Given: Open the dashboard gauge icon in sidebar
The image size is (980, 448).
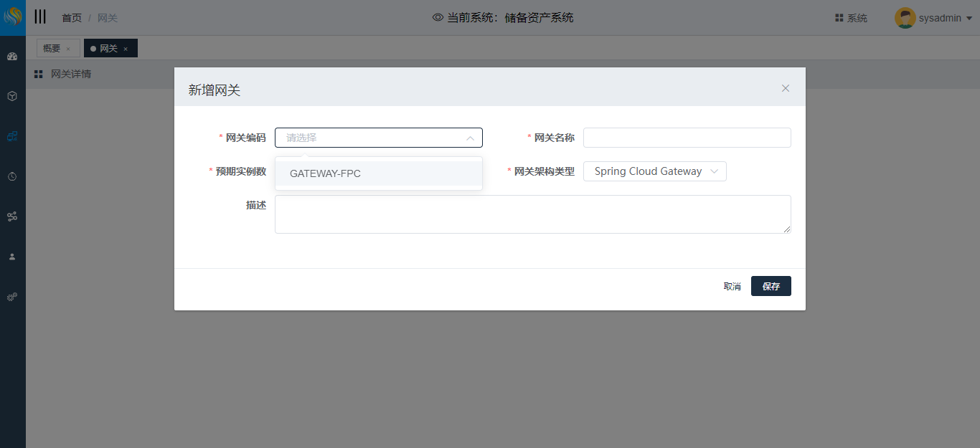Looking at the screenshot, I should (x=12, y=56).
